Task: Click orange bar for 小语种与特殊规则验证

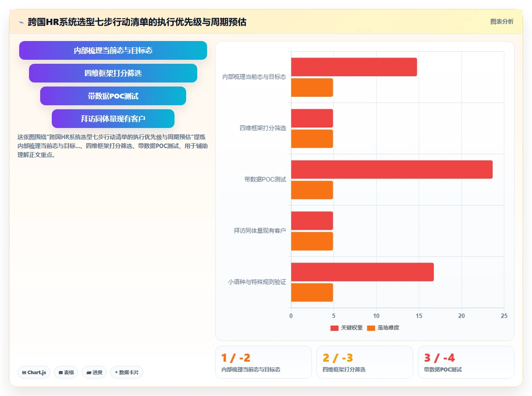Action: point(312,293)
